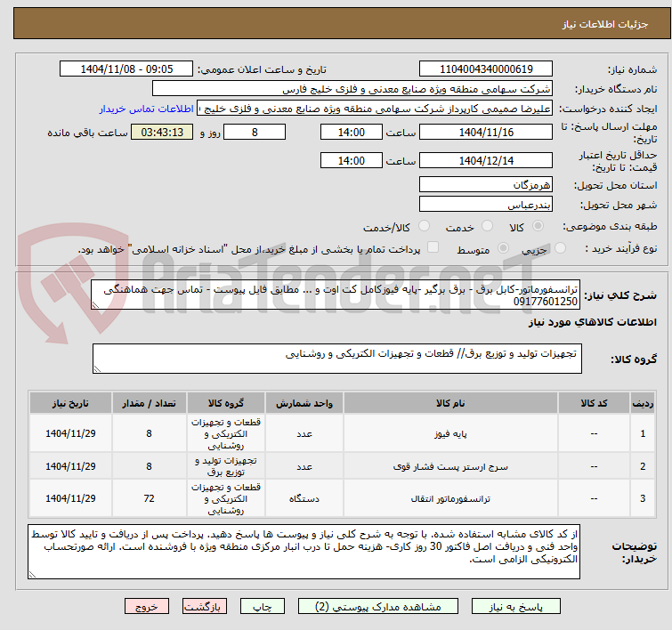Select the کالا/خدمت radio button
The image size is (672, 630).
[424, 225]
